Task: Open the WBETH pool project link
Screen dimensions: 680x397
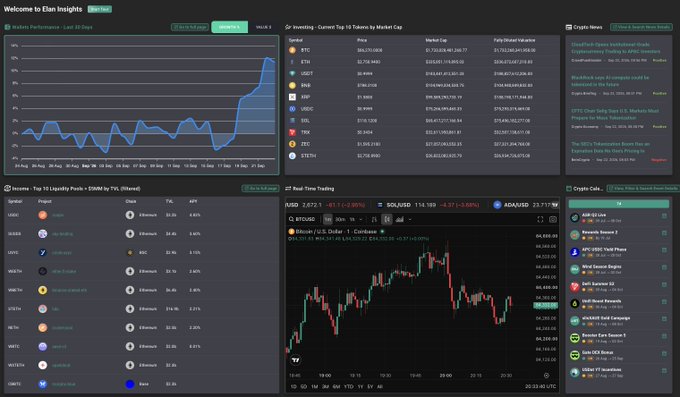Action: [x=69, y=290]
